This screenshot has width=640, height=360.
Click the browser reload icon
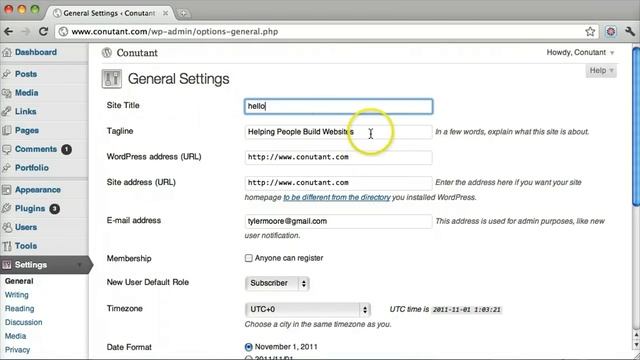pyautogui.click(x=43, y=31)
